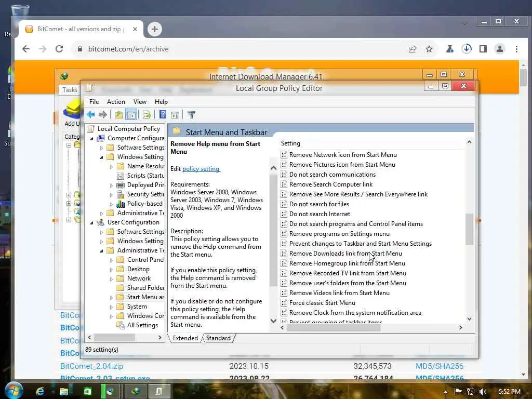Image resolution: width=532 pixels, height=399 pixels.
Task: Select 'Remove Network icon from Start Menu'
Action: point(343,155)
